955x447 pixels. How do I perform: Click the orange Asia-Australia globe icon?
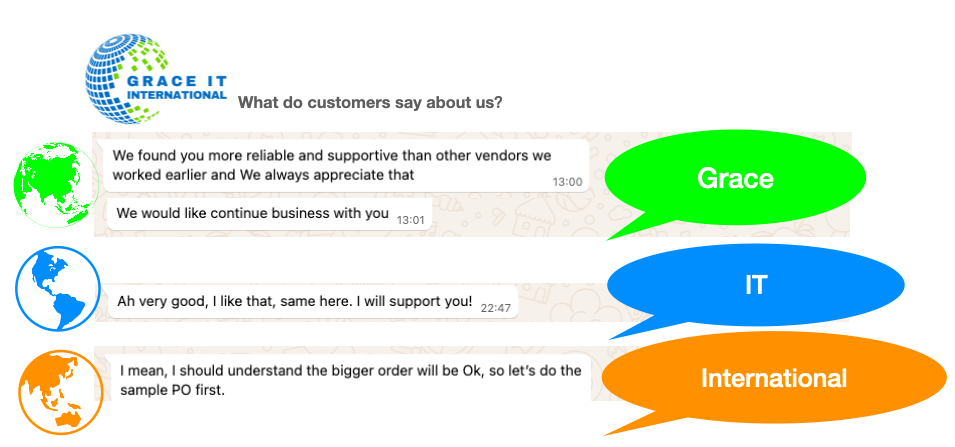[60, 390]
